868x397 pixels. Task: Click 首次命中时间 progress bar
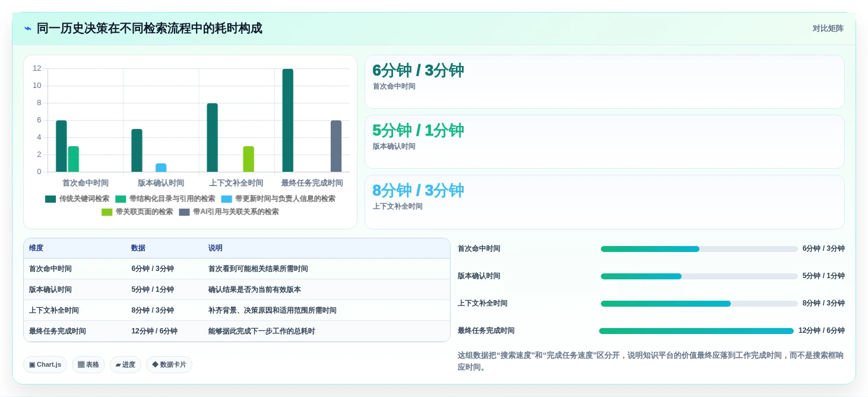pos(699,249)
